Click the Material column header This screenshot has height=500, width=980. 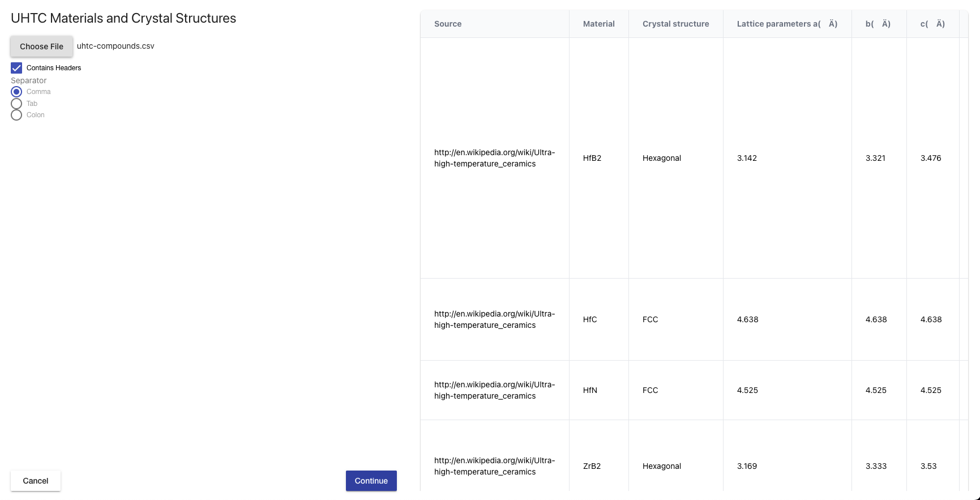(598, 24)
